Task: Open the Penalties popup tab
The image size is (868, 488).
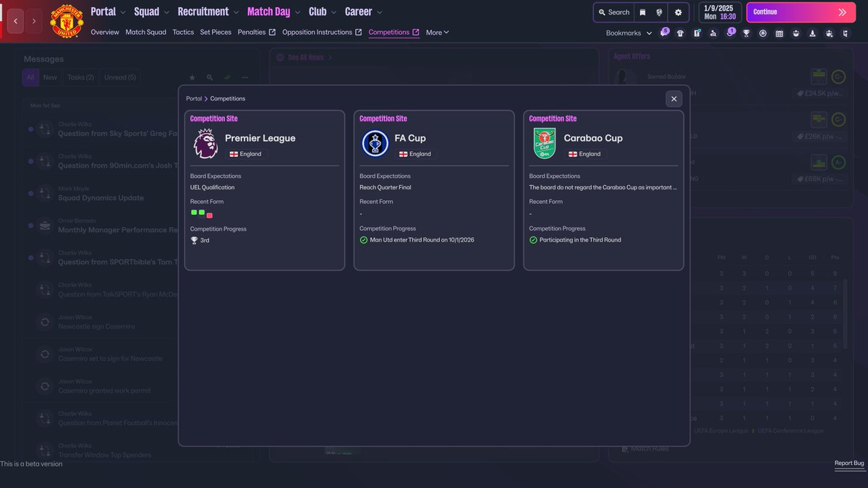Action: (256, 33)
